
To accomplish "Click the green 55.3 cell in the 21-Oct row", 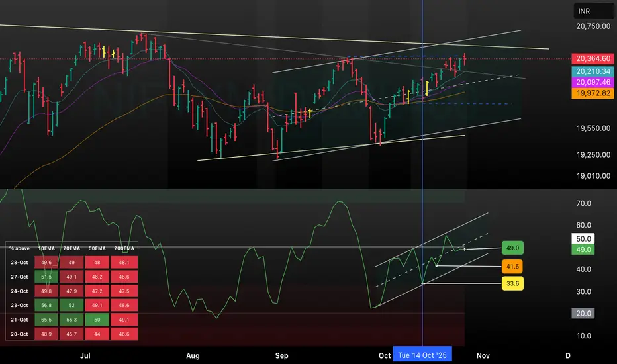I will 71,320.
